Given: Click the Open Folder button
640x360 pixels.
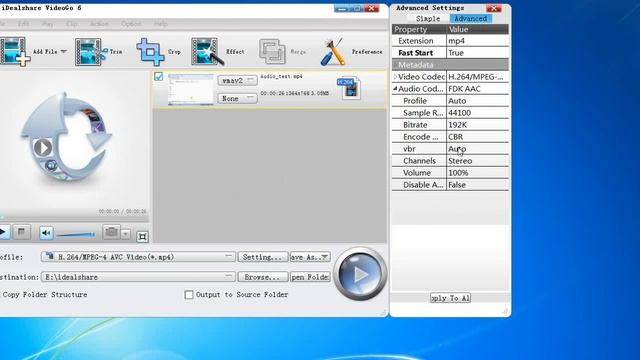Looking at the screenshot, I should [x=310, y=277].
